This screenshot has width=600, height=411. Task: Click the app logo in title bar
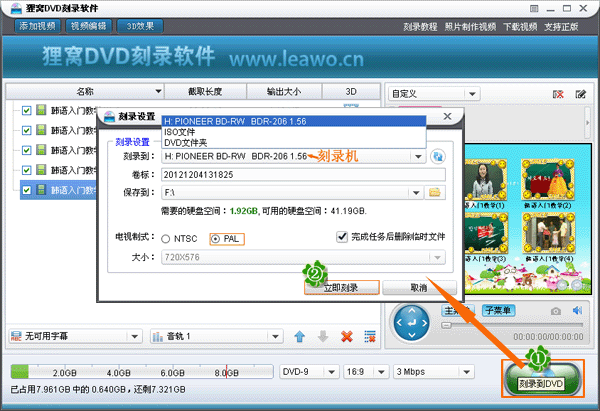[16, 8]
